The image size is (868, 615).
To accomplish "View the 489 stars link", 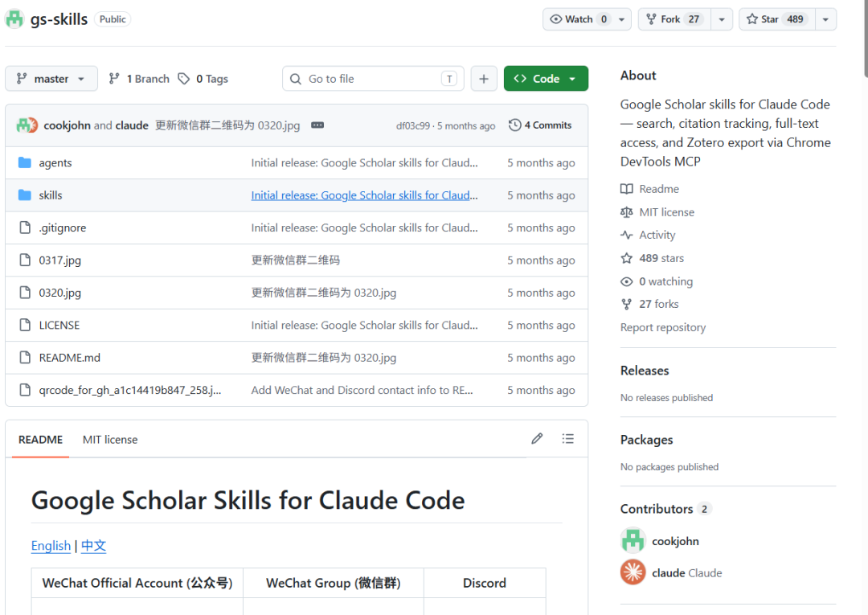I will point(653,258).
